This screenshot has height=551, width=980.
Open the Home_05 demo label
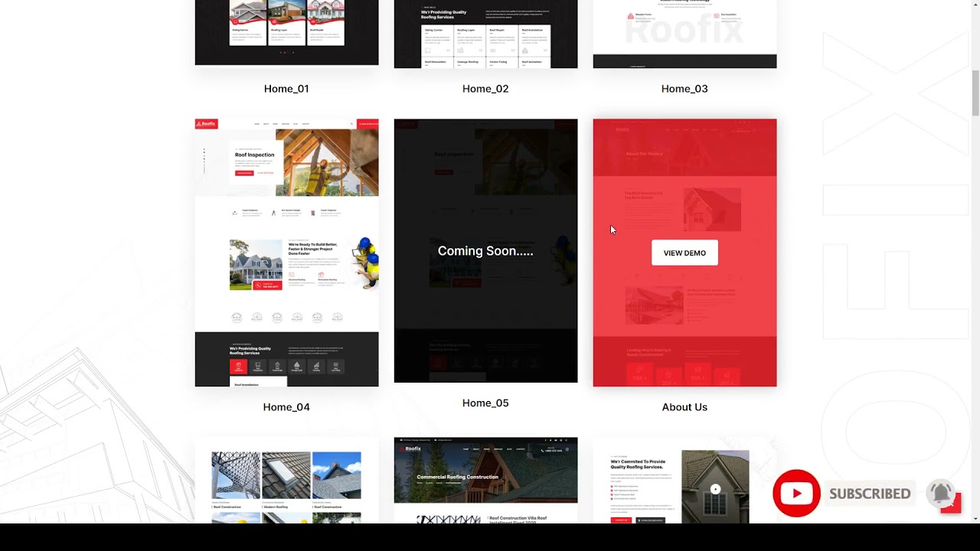click(x=485, y=403)
